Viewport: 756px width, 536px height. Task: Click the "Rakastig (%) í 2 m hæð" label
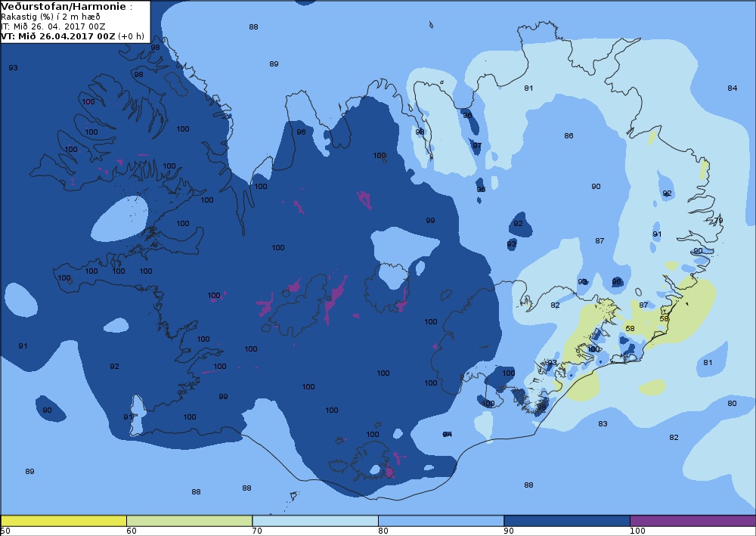[x=50, y=17]
